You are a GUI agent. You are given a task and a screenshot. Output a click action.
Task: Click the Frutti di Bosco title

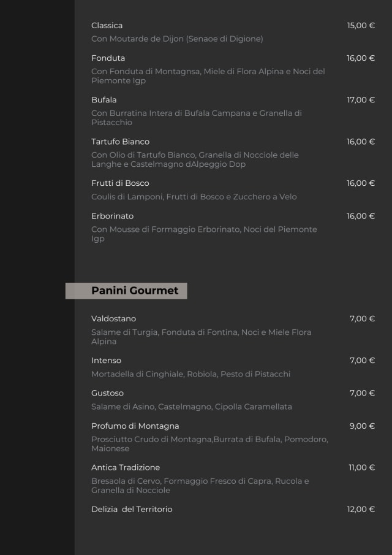120,183
